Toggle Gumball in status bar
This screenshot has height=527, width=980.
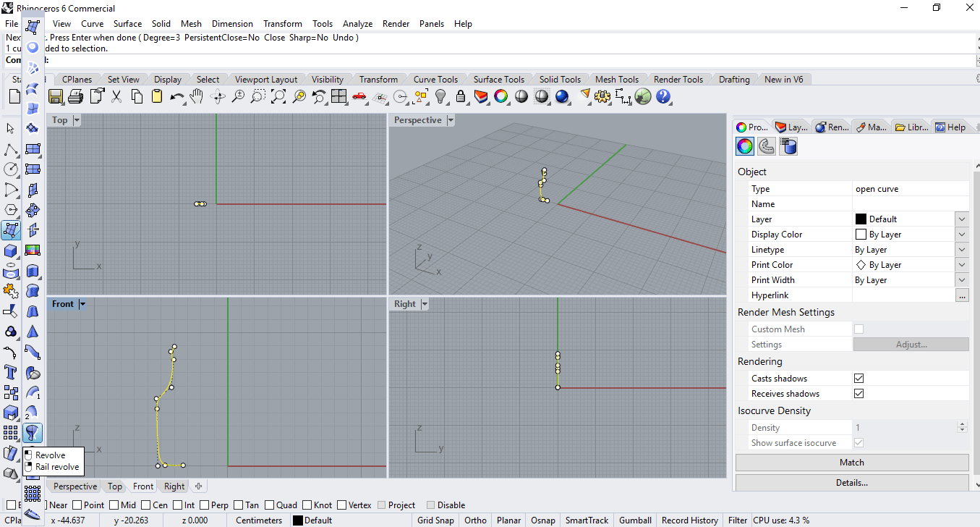point(635,520)
